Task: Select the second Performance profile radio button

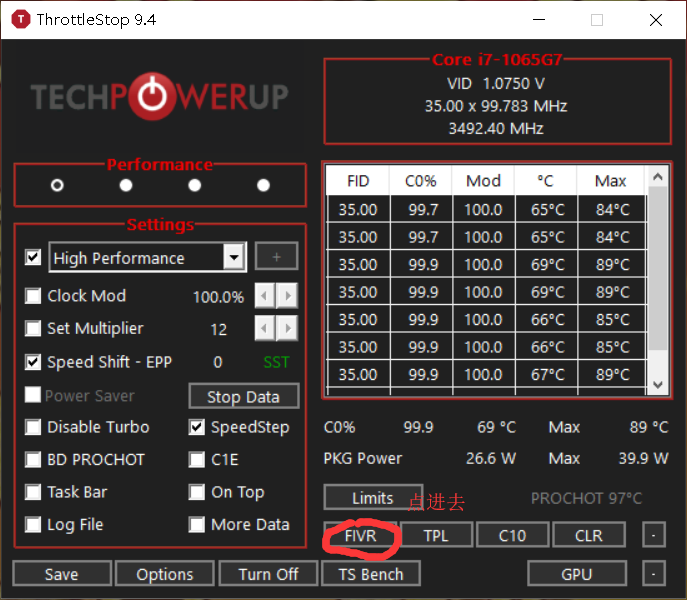Action: tap(126, 185)
